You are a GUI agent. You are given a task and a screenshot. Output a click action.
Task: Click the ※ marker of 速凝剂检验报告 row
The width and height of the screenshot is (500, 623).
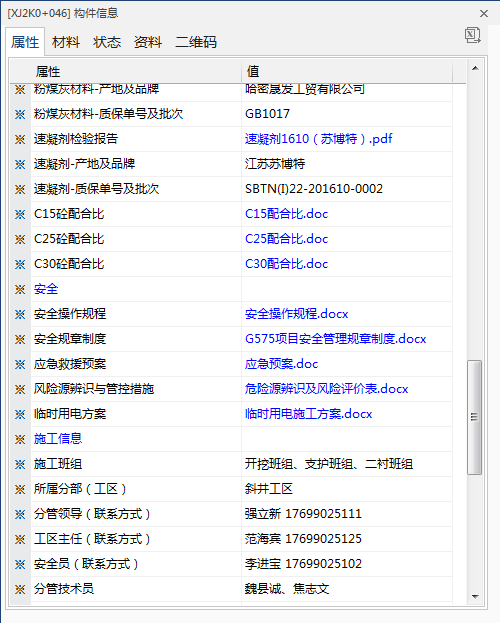[x=20, y=139]
